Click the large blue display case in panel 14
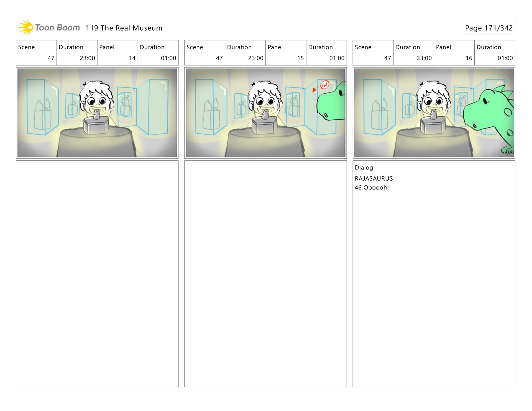 (x=42, y=107)
